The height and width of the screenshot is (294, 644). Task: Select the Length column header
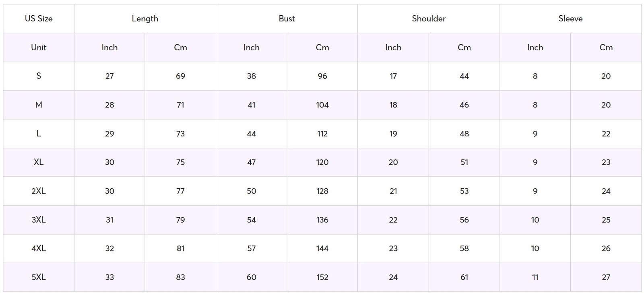point(145,19)
